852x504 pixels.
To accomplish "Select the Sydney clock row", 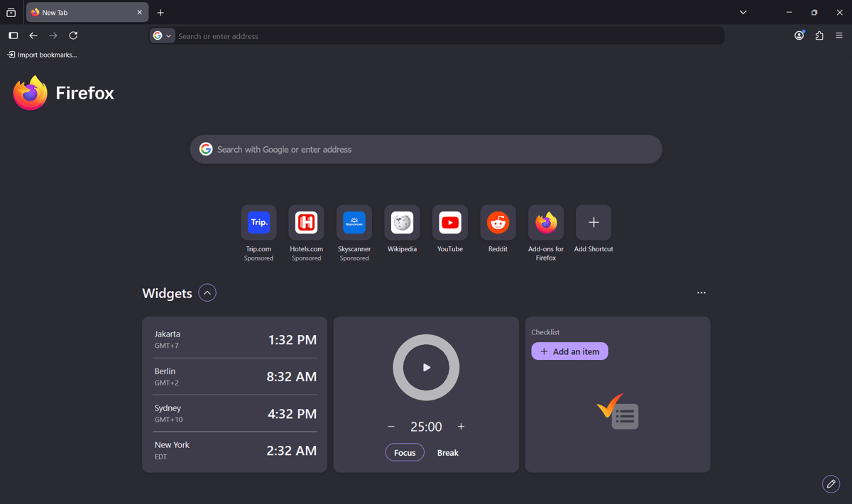I will pyautogui.click(x=236, y=413).
